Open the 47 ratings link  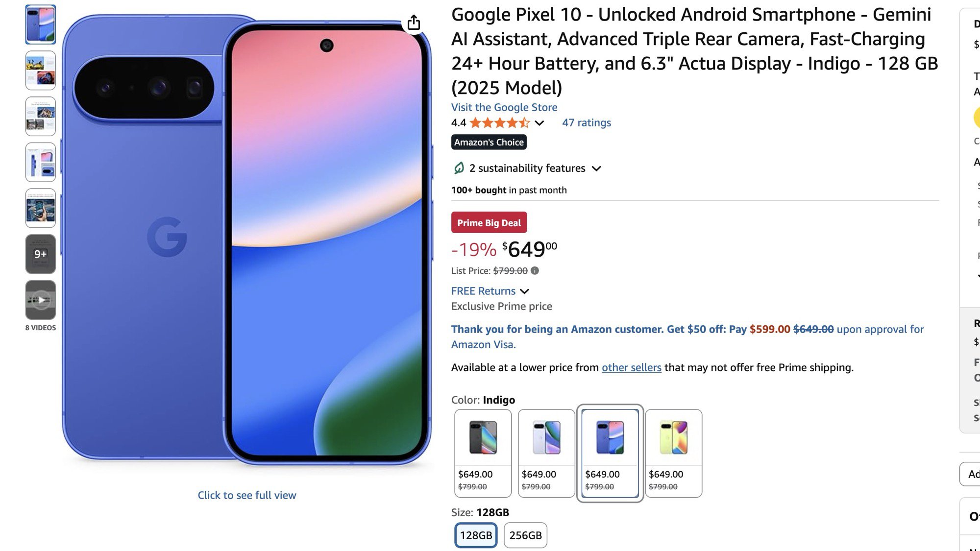[587, 123]
